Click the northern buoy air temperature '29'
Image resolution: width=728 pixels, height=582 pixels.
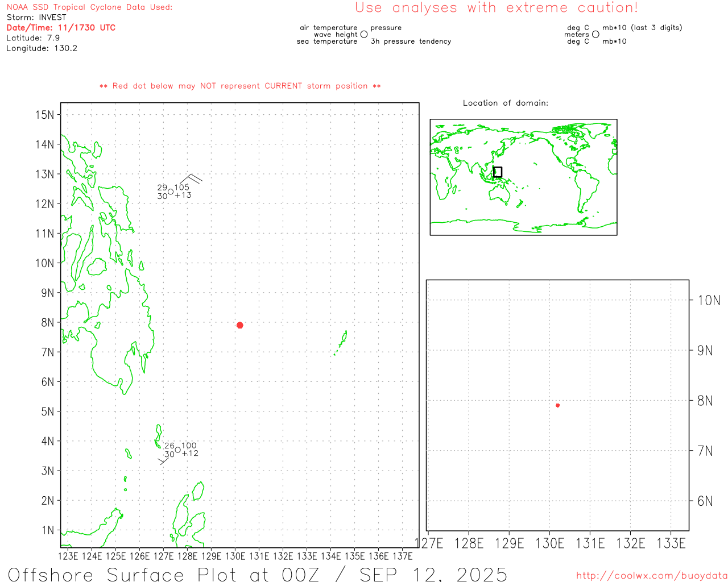[163, 188]
